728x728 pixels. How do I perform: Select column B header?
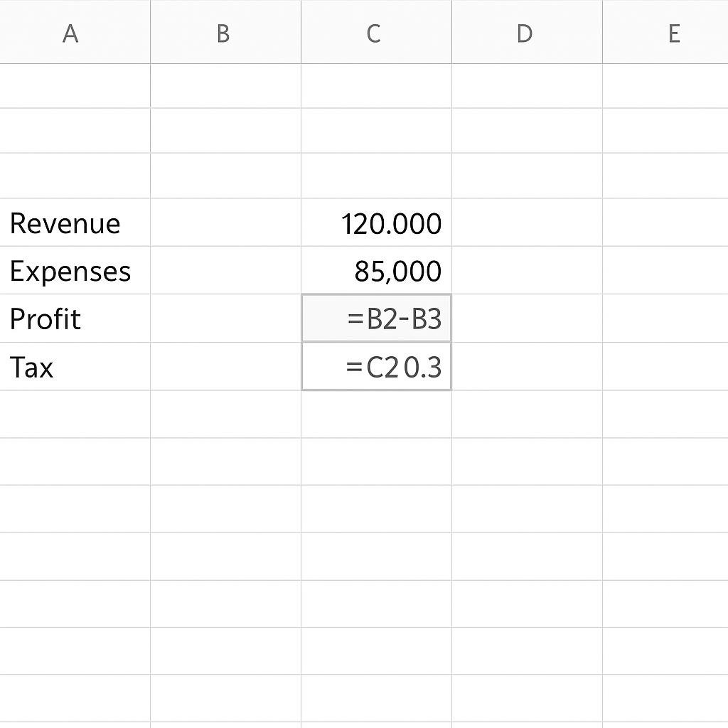(225, 31)
